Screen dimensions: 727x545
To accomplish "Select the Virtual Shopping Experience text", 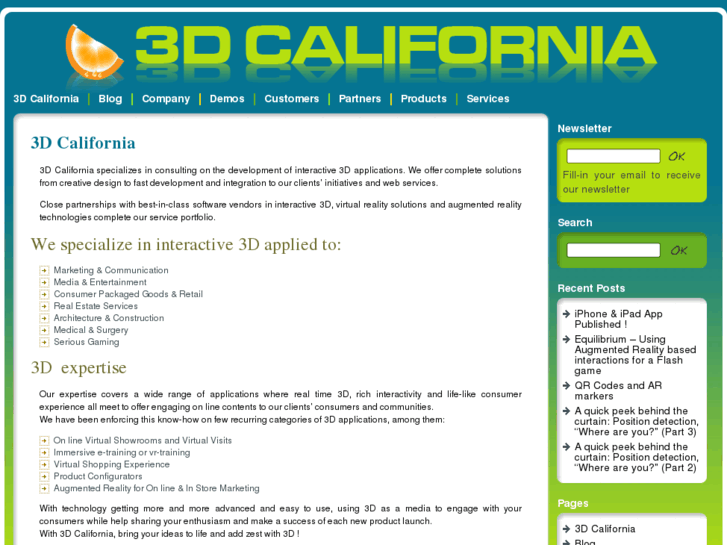I will coord(111,464).
